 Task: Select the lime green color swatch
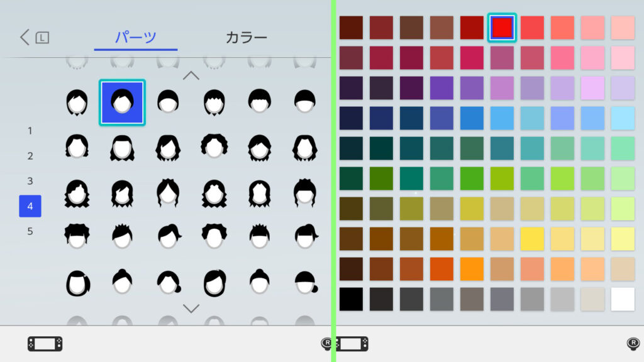point(562,178)
